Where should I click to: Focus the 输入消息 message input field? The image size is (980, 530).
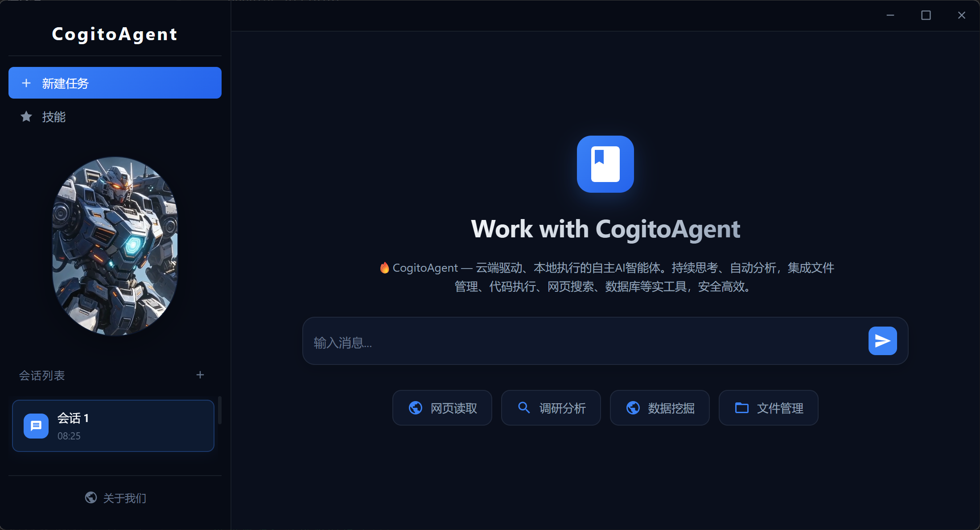[x=586, y=342]
